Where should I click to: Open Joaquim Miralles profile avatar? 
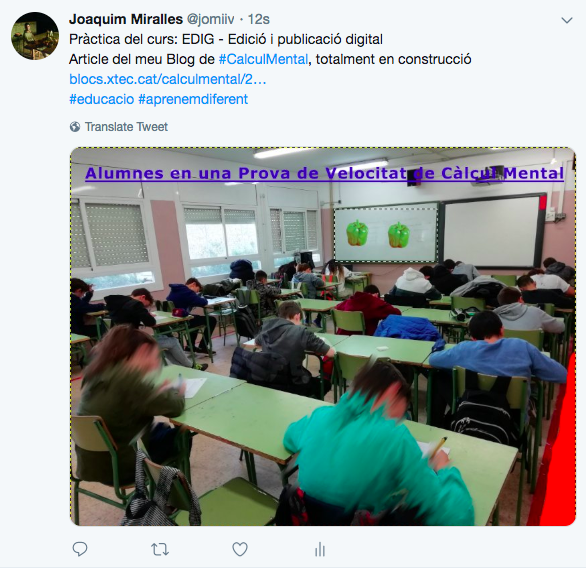pyautogui.click(x=35, y=36)
